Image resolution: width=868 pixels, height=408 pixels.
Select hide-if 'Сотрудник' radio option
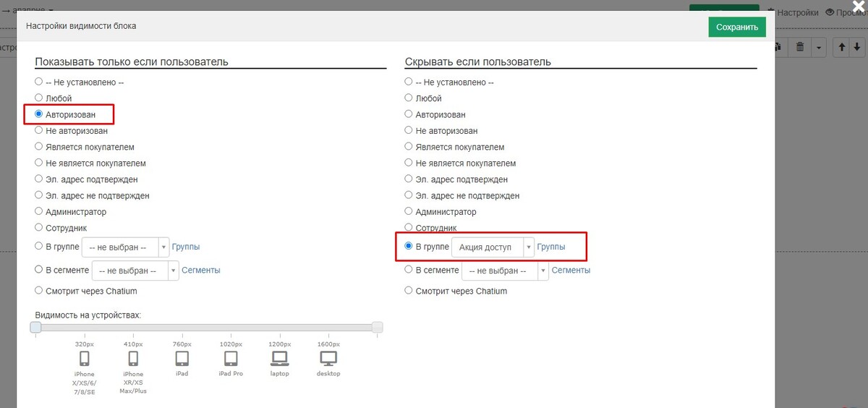tap(409, 228)
